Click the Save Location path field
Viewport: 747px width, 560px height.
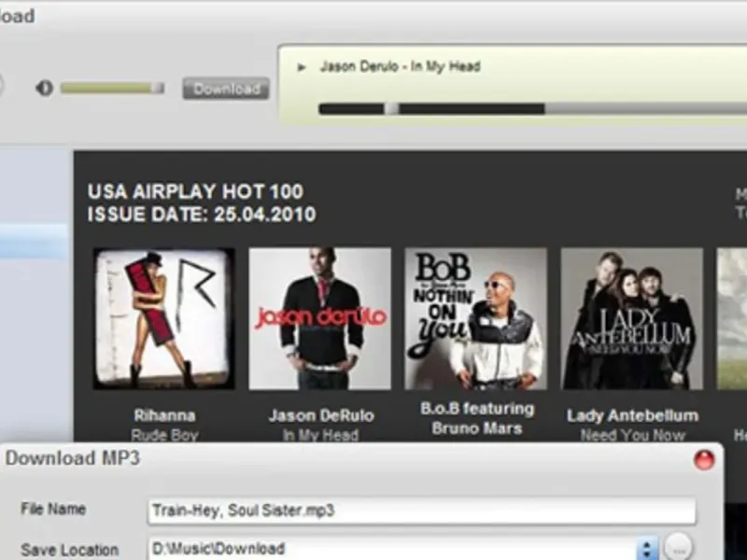tap(393, 549)
